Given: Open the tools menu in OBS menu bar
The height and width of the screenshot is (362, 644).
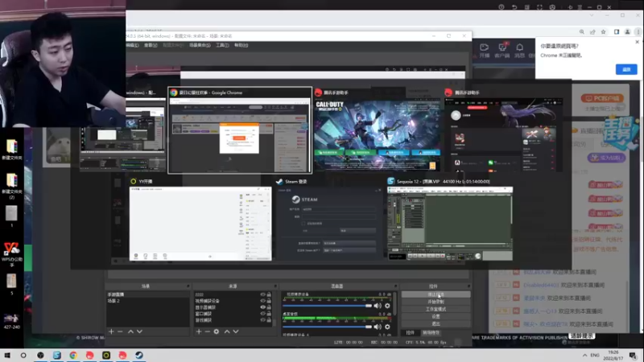Looking at the screenshot, I should pyautogui.click(x=222, y=45).
